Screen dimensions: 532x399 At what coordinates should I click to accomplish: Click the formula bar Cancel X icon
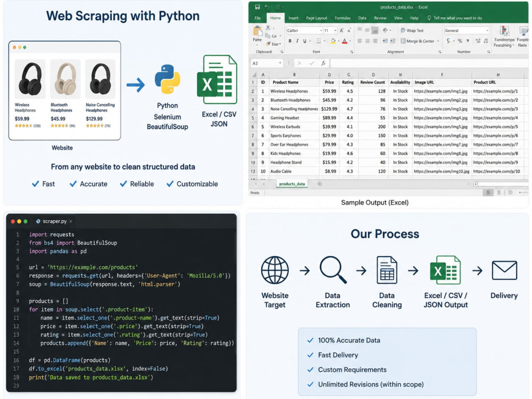pyautogui.click(x=300, y=63)
